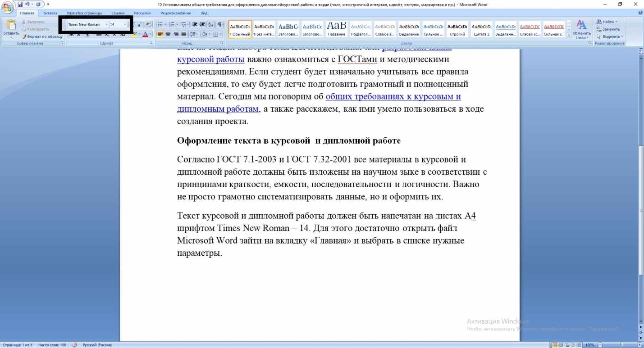
Task: Apply paragraph shading fill
Action: 206,34
